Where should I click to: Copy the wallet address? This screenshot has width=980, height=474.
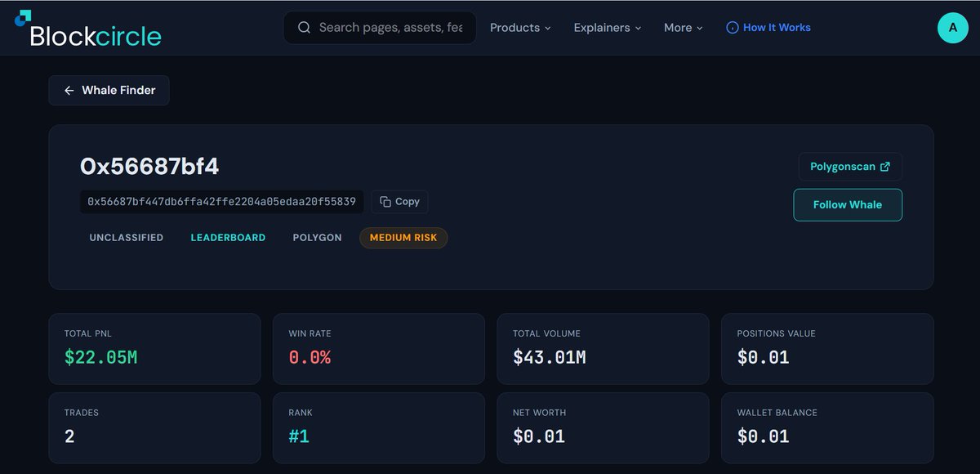pos(399,202)
